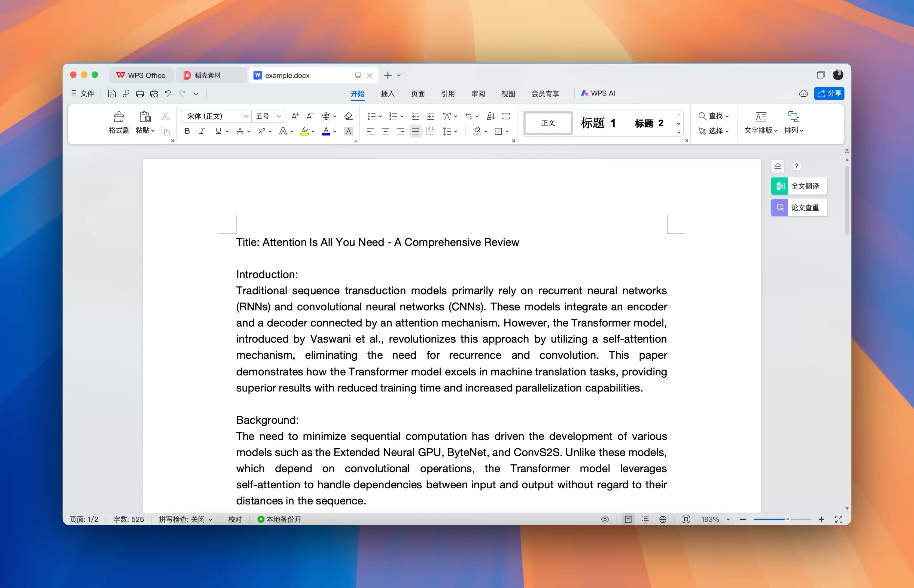The image size is (914, 588).
Task: Toggle bold formatting
Action: tap(187, 131)
